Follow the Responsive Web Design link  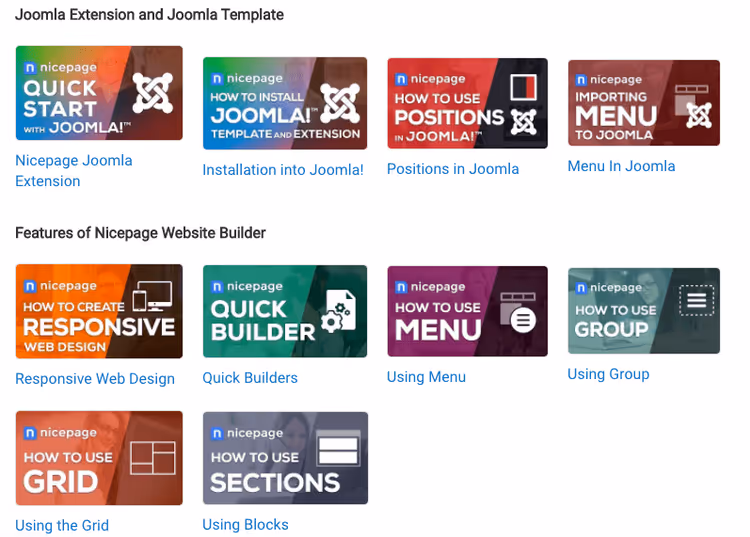point(95,379)
